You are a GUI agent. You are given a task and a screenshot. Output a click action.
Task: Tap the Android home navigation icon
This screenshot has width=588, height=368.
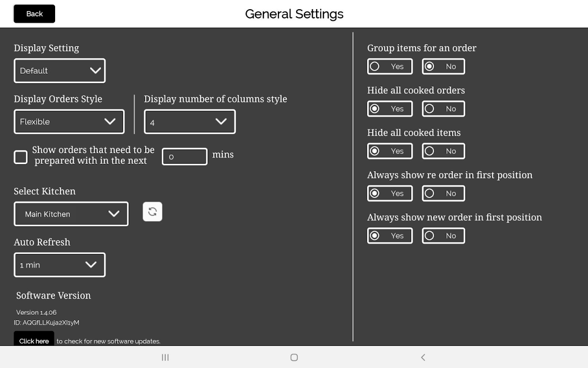click(x=294, y=357)
